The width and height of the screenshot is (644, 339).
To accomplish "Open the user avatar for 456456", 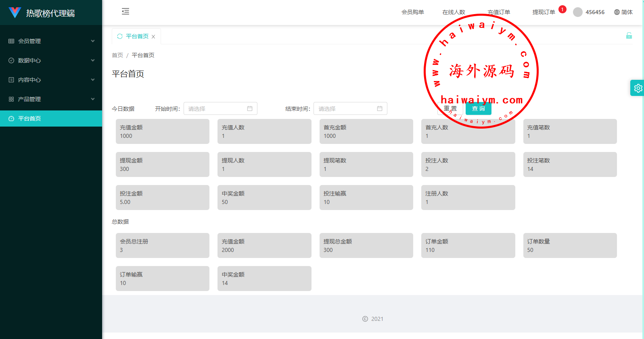I will 578,12.
